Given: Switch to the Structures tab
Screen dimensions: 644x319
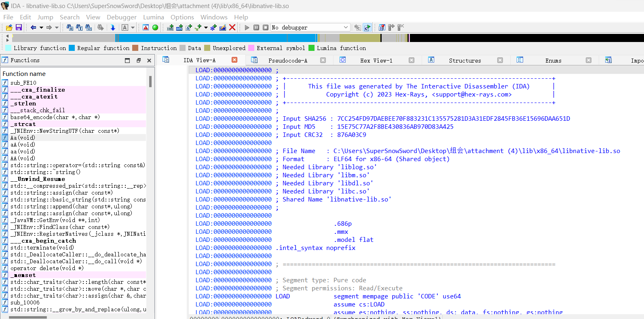Looking at the screenshot, I should [x=465, y=61].
